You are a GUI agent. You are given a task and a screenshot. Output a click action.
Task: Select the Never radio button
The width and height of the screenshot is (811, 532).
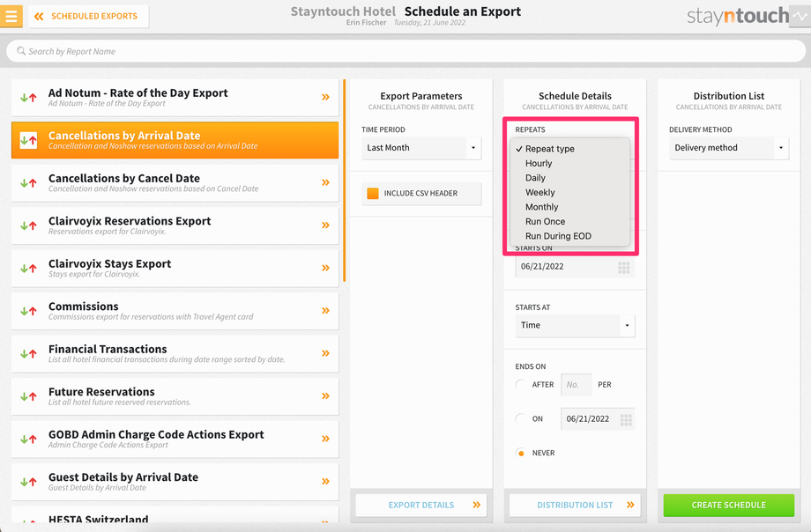tap(521, 453)
